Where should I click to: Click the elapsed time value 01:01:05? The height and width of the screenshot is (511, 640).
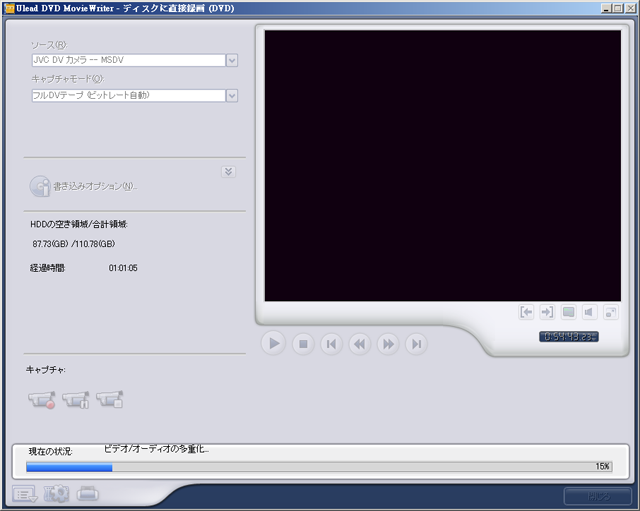point(123,268)
